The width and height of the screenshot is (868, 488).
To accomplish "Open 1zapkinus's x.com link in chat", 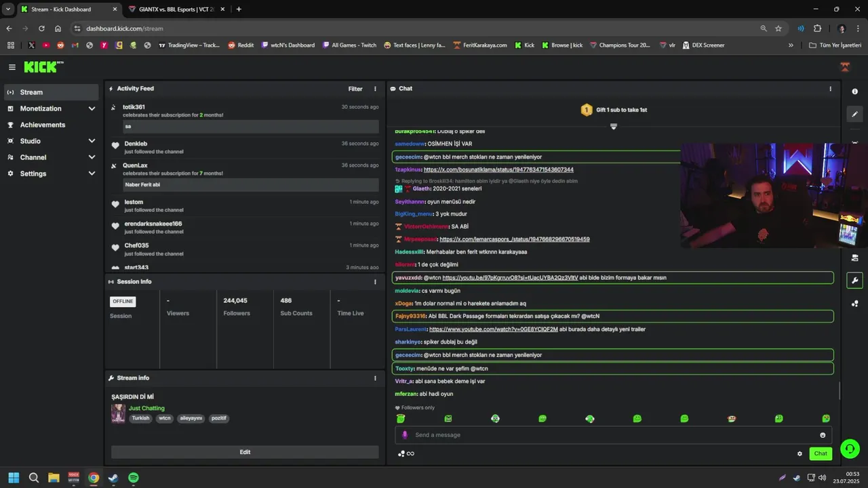I will coord(498,169).
